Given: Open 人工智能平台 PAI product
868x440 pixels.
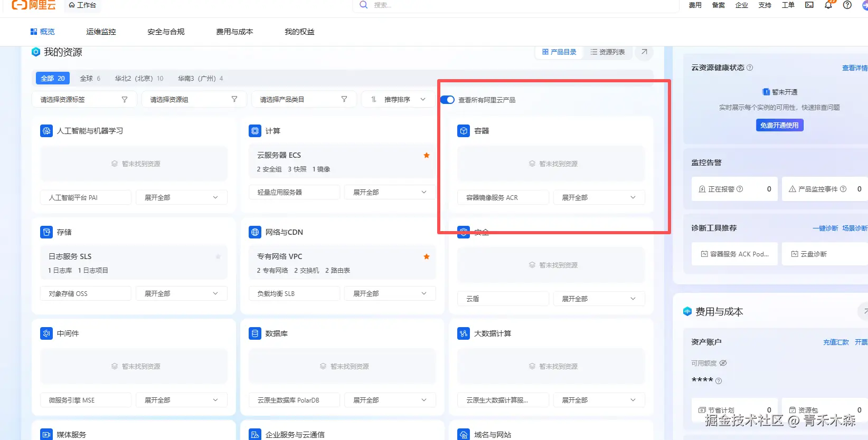Looking at the screenshot, I should (x=86, y=197).
